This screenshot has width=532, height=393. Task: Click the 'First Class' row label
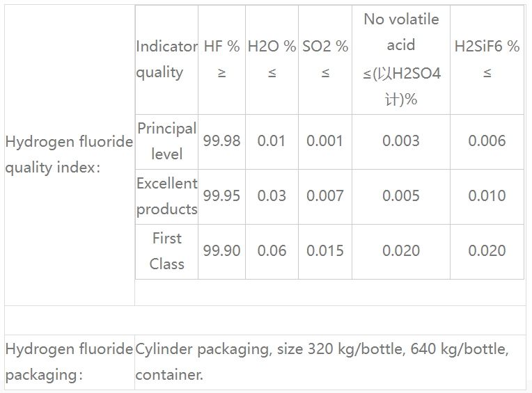pyautogui.click(x=166, y=251)
